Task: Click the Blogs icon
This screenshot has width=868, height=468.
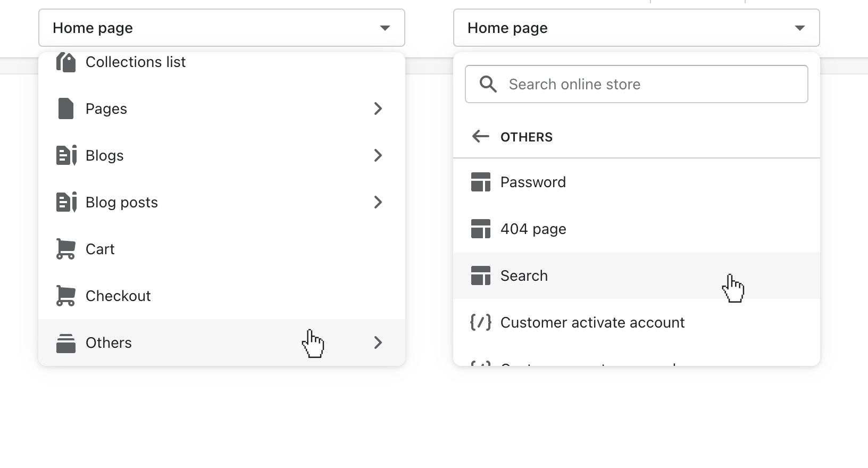Action: coord(66,155)
